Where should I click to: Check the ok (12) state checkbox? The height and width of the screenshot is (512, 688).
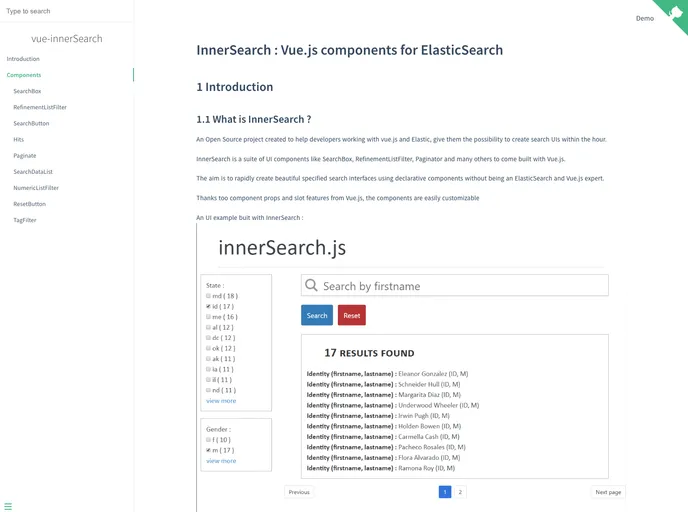(208, 348)
